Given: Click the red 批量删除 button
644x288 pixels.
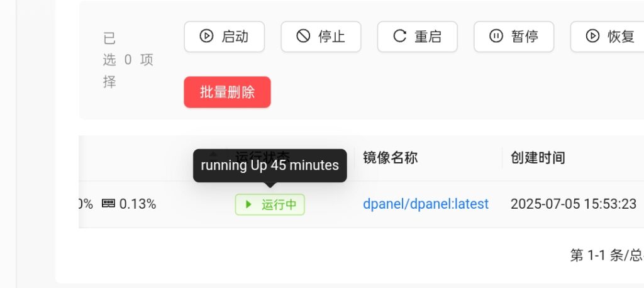Looking at the screenshot, I should (227, 92).
